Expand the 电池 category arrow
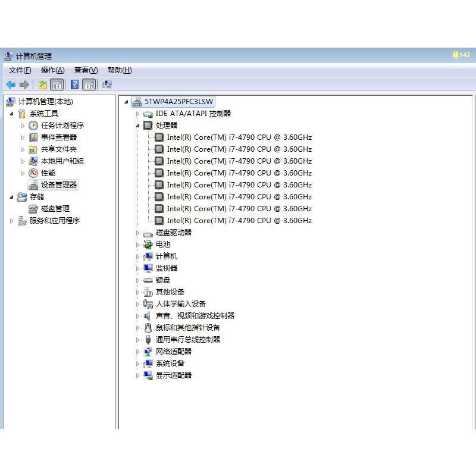476x476 pixels. [137, 245]
